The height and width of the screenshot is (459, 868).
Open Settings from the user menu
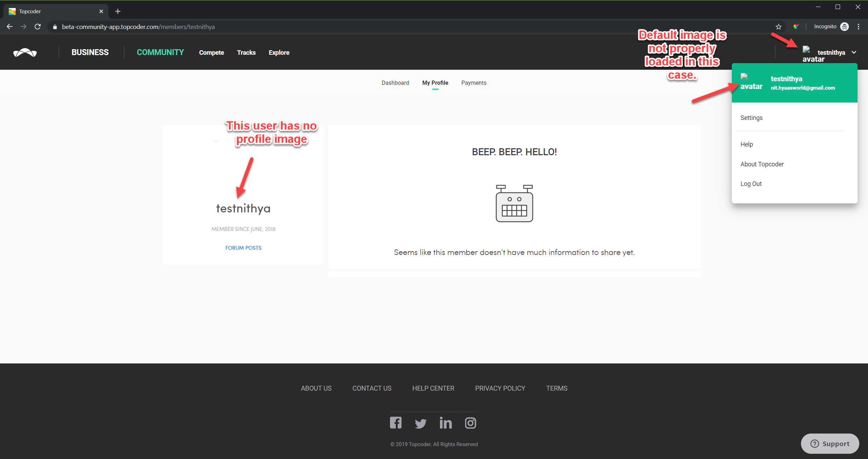[751, 118]
